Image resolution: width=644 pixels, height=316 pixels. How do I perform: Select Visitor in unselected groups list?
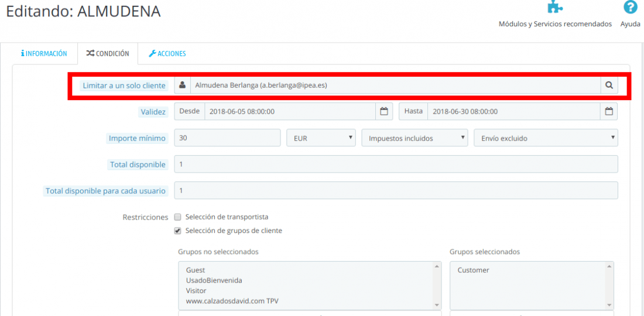197,291
